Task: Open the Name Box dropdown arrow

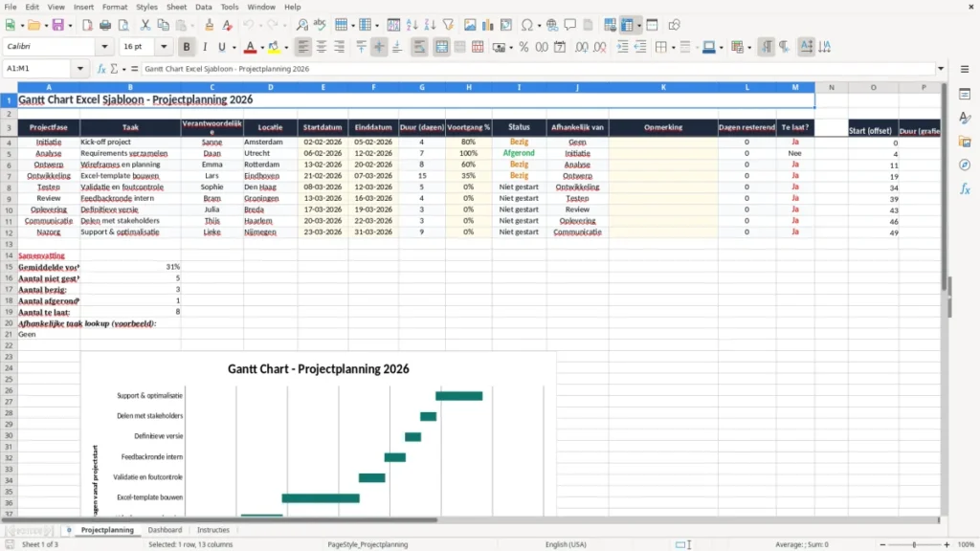Action: point(80,69)
